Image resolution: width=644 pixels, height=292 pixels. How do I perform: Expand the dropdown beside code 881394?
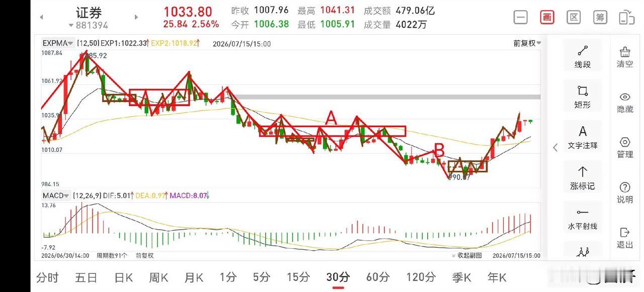tap(71, 25)
